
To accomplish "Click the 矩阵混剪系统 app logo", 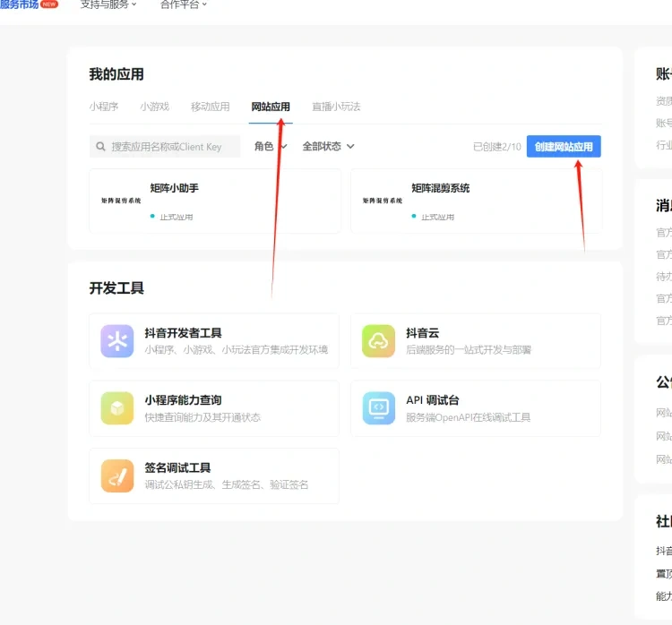I will coord(383,201).
